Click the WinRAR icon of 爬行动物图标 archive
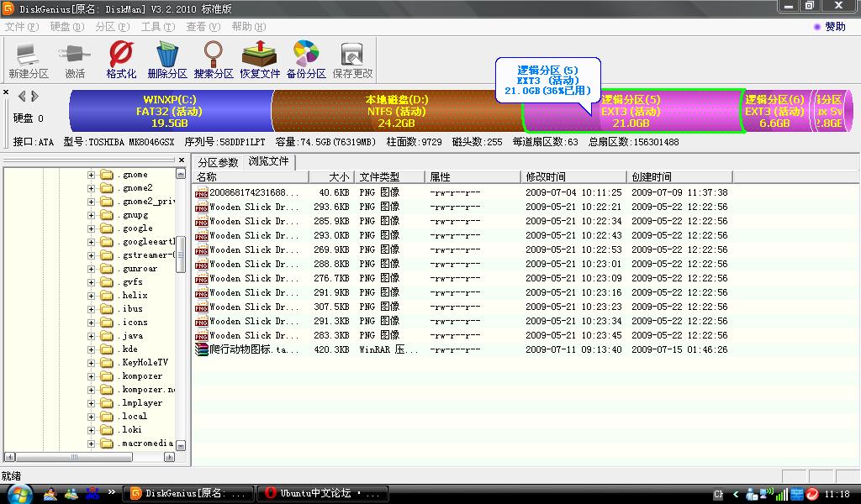861x504 pixels. coord(202,349)
